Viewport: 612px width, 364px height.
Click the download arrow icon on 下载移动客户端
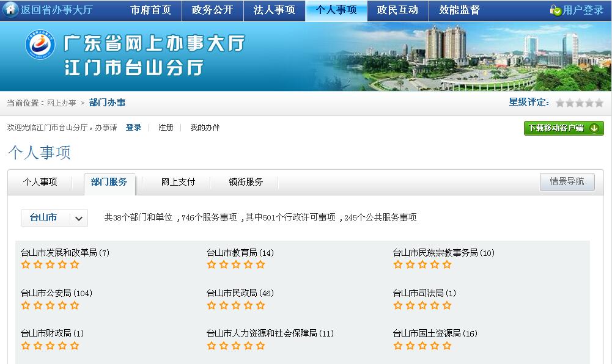(594, 128)
